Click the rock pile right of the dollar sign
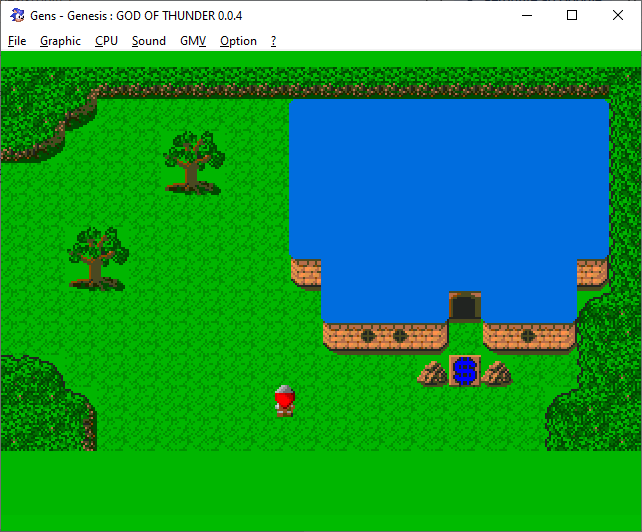The width and height of the screenshot is (642, 532). point(497,374)
